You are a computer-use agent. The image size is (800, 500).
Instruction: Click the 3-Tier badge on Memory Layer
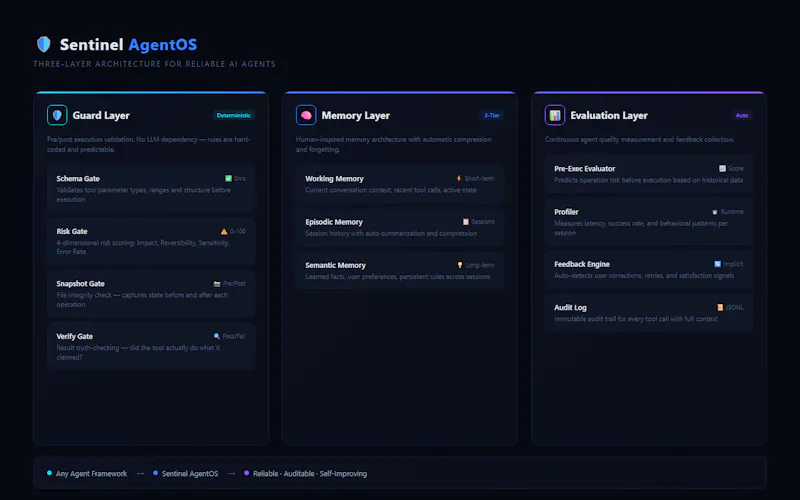(492, 115)
